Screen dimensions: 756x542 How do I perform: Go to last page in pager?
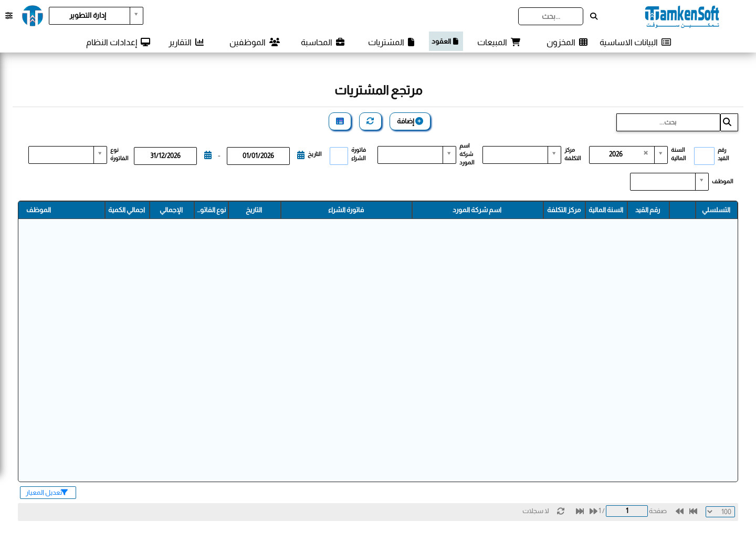pyautogui.click(x=580, y=511)
